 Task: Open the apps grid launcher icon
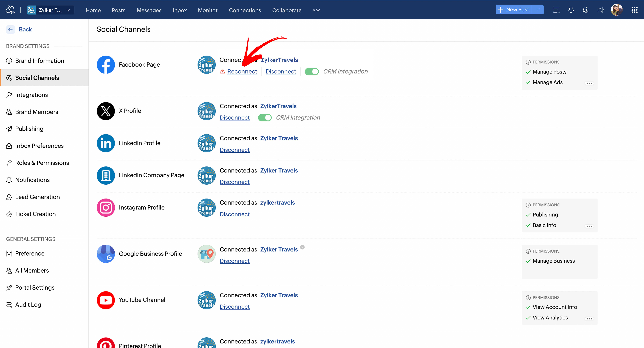pos(634,10)
